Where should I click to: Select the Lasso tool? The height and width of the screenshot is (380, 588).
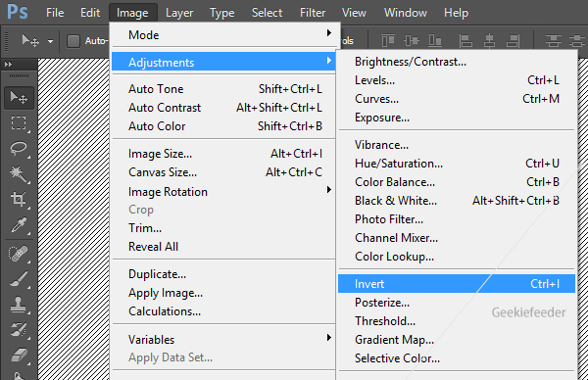click(19, 149)
